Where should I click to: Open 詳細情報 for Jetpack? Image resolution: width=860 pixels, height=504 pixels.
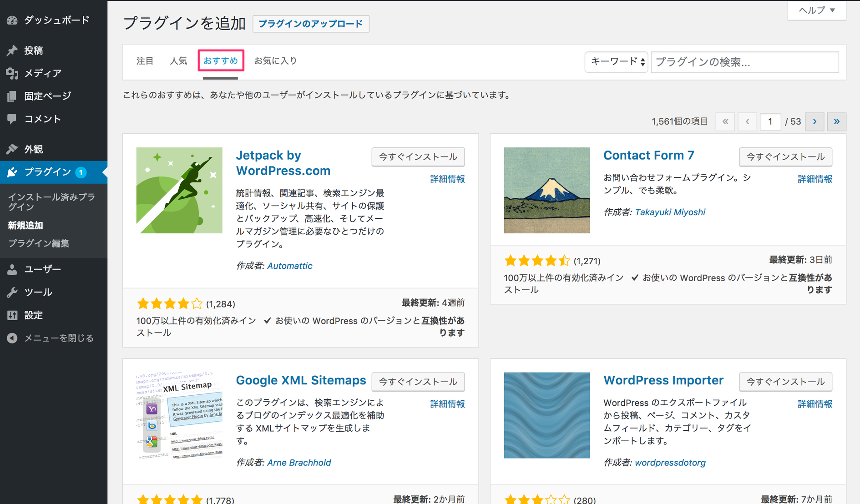[x=447, y=179]
